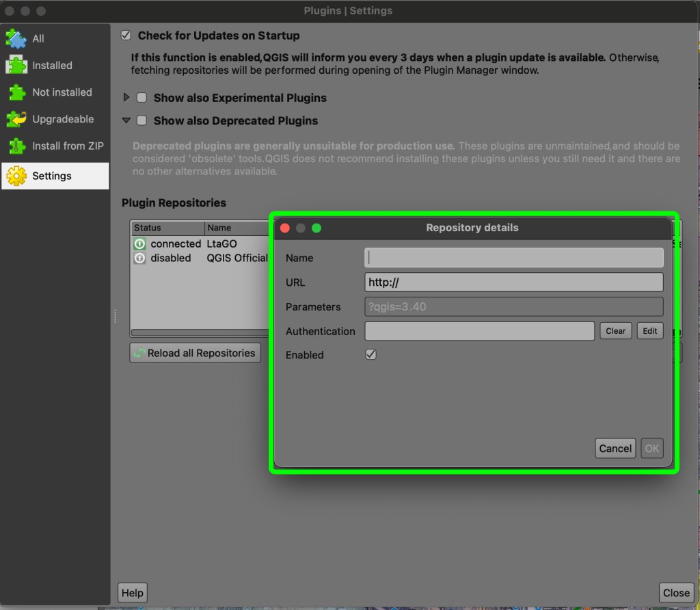Click the disabled status icon for QGIS Official
The width and height of the screenshot is (700, 610).
[139, 258]
